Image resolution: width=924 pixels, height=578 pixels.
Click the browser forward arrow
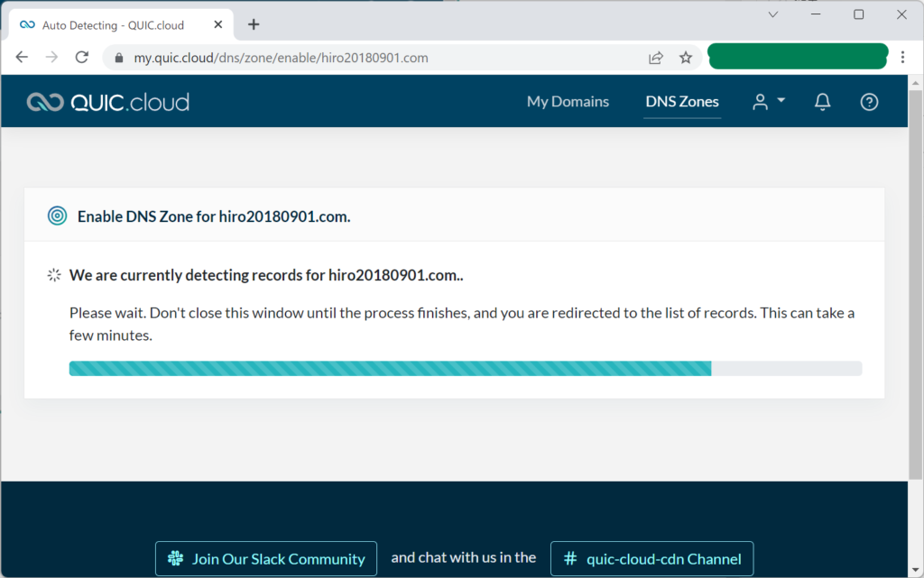click(x=51, y=57)
